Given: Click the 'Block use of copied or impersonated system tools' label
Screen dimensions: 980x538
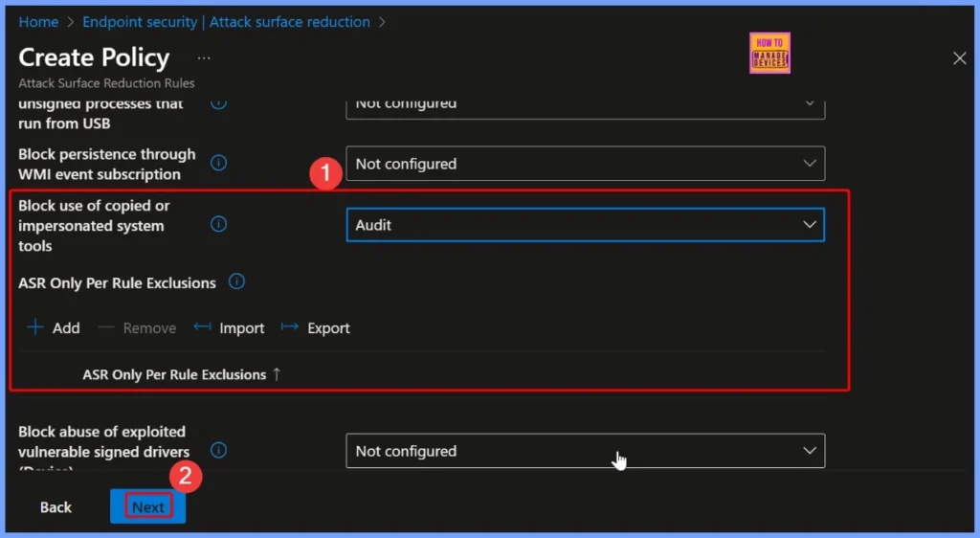Looking at the screenshot, I should (x=94, y=226).
